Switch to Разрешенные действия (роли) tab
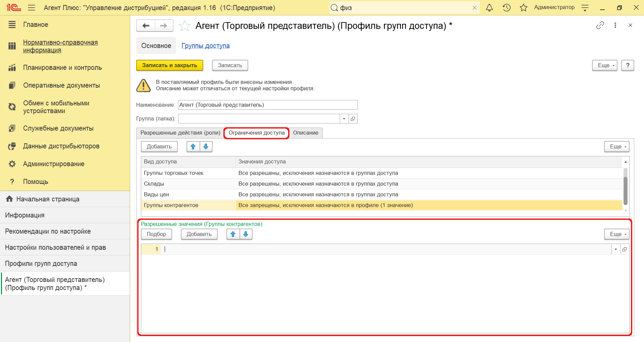The width and height of the screenshot is (644, 342). click(180, 133)
